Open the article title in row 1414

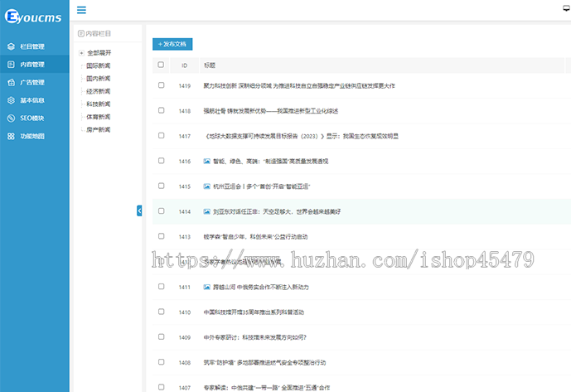pos(277,211)
